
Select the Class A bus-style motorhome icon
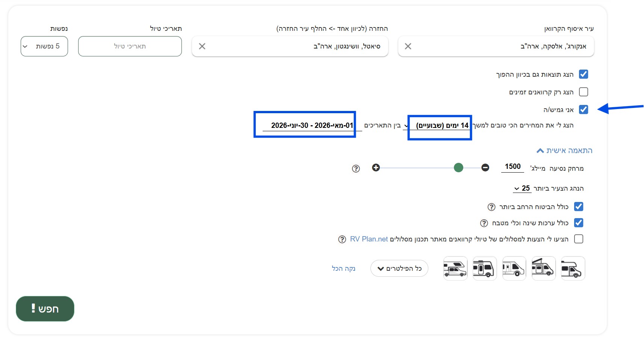pyautogui.click(x=484, y=269)
